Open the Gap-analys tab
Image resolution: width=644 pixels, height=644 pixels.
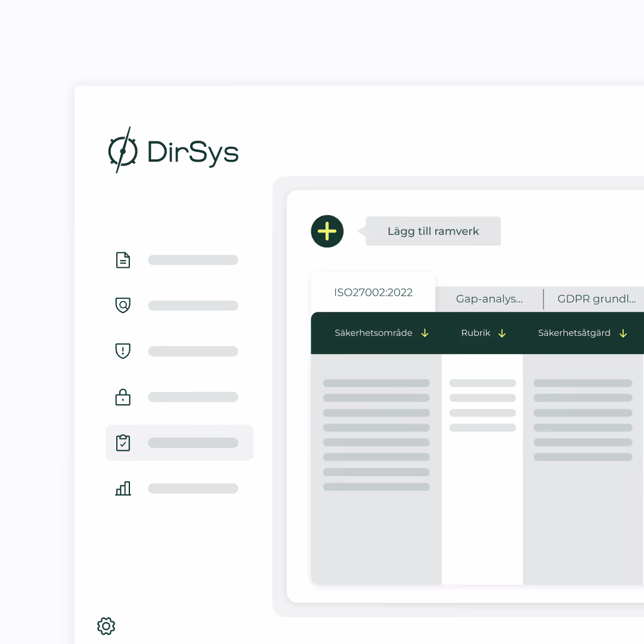pos(489,299)
